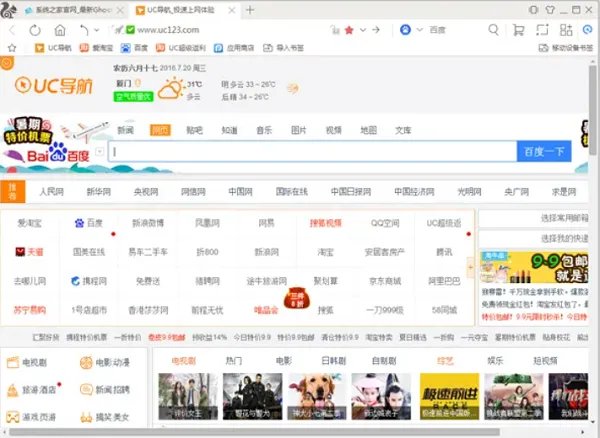Image resolution: width=600 pixels, height=438 pixels.
Task: Click the sunny cloud weather icon
Action: coord(171,88)
